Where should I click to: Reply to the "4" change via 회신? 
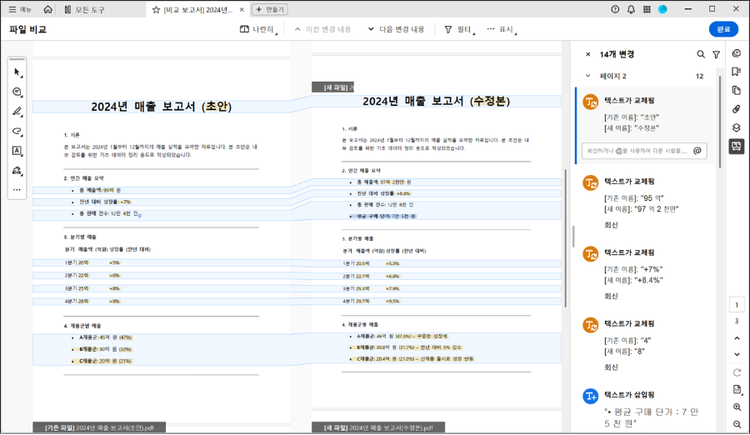pos(611,368)
